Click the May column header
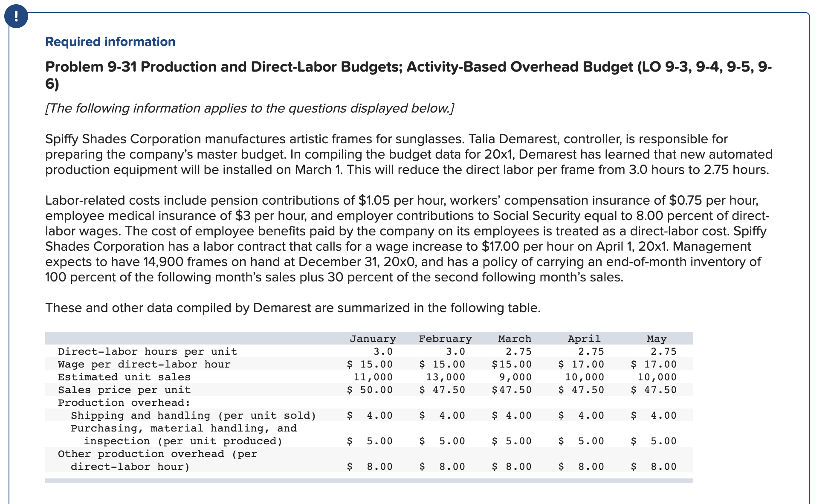The width and height of the screenshot is (834, 504). point(657,339)
